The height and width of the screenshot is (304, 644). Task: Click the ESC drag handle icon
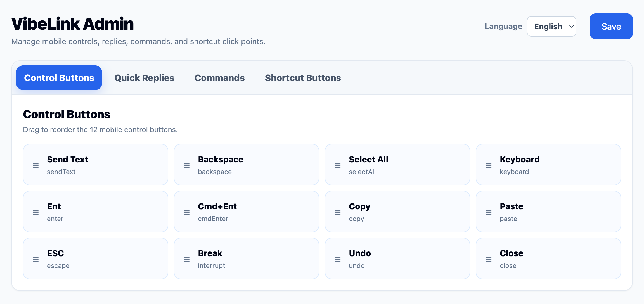click(x=36, y=259)
